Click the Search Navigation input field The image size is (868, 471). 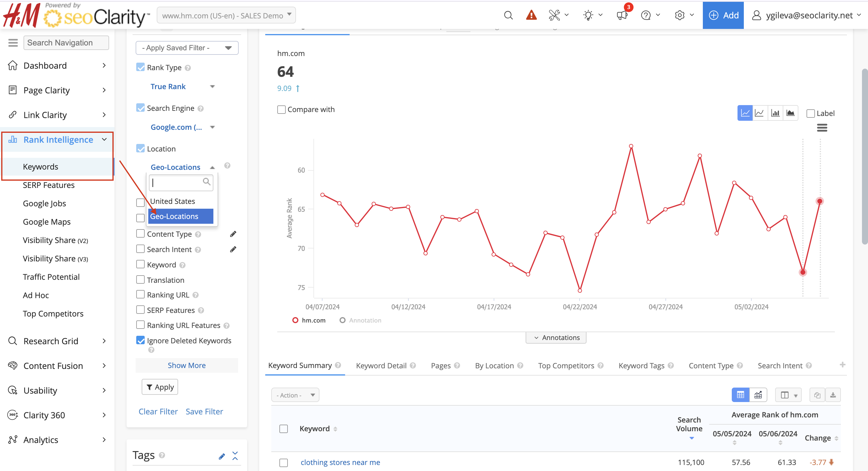(66, 43)
